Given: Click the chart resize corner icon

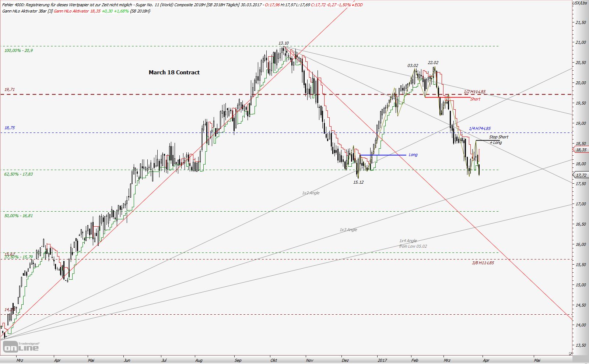Looking at the screenshot, I should click(571, 354).
